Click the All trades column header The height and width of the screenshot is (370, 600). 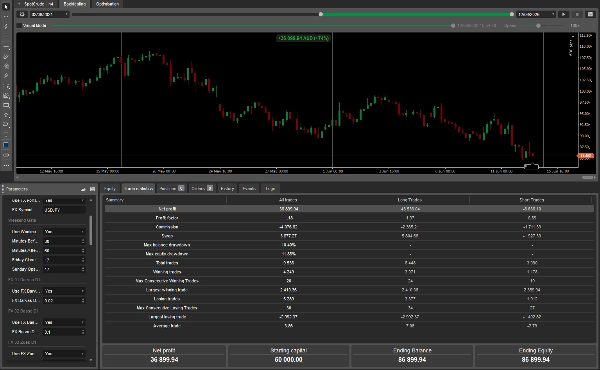288,200
